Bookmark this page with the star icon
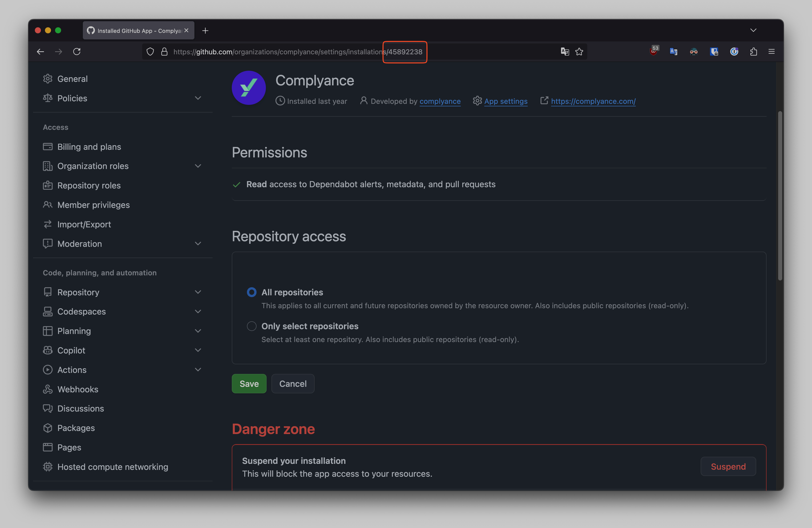The image size is (812, 528). pos(579,52)
